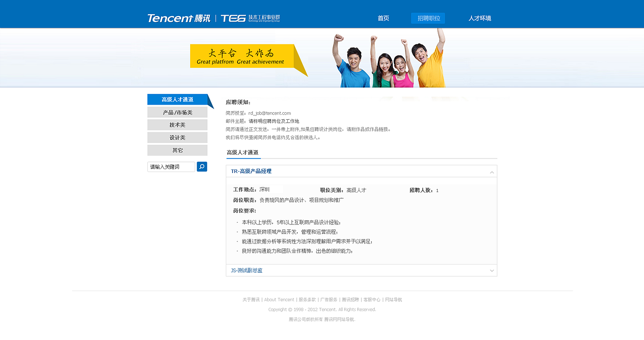
Task: Click the TR-高级产品经理 job title
Action: (251, 171)
